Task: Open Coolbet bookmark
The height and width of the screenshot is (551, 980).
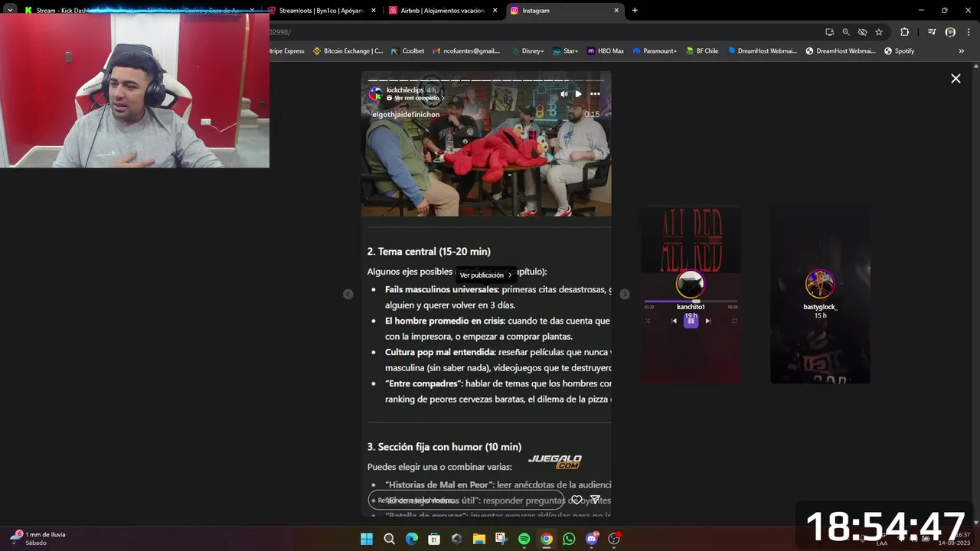Action: (407, 51)
